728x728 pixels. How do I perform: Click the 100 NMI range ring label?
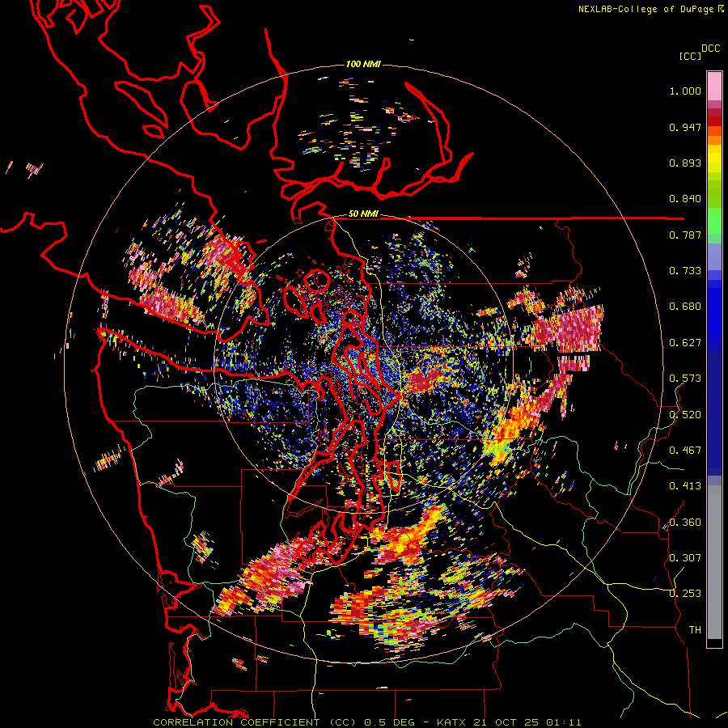pos(363,64)
